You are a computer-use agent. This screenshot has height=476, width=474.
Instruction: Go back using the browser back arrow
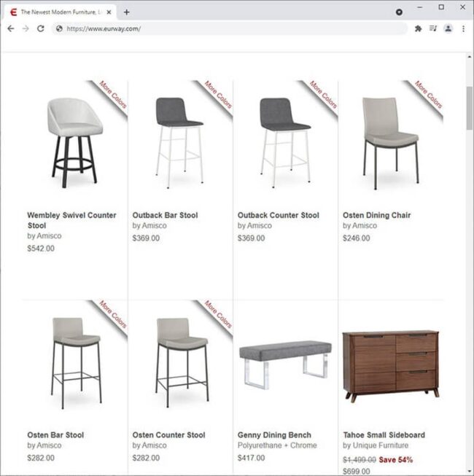pyautogui.click(x=11, y=28)
